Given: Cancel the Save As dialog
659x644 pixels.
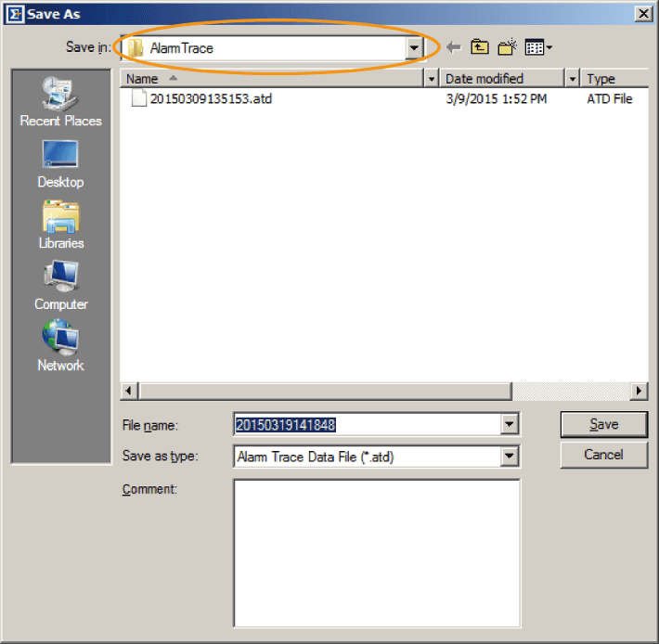Looking at the screenshot, I should point(603,455).
